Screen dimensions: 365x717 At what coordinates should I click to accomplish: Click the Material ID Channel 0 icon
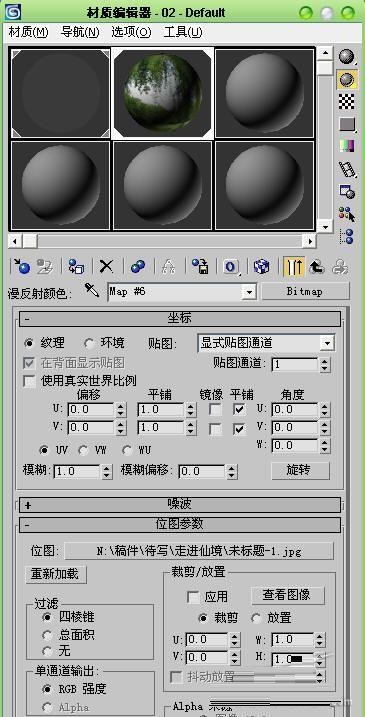[231, 267]
